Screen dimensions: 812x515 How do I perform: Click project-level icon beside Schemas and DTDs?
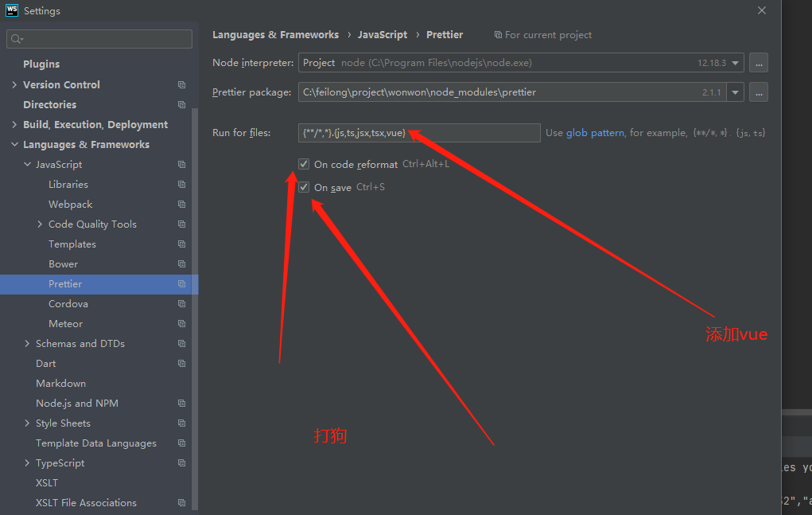point(182,344)
